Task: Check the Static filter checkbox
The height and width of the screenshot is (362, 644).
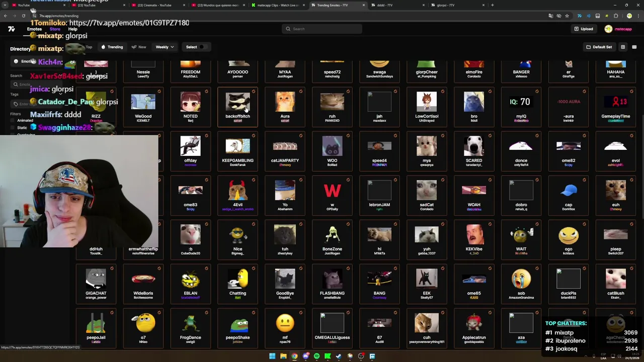Action: coord(13,128)
